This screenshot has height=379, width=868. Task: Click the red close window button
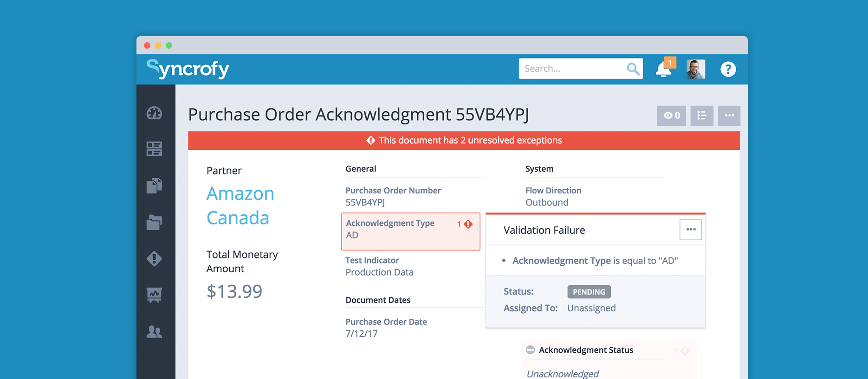tap(147, 45)
